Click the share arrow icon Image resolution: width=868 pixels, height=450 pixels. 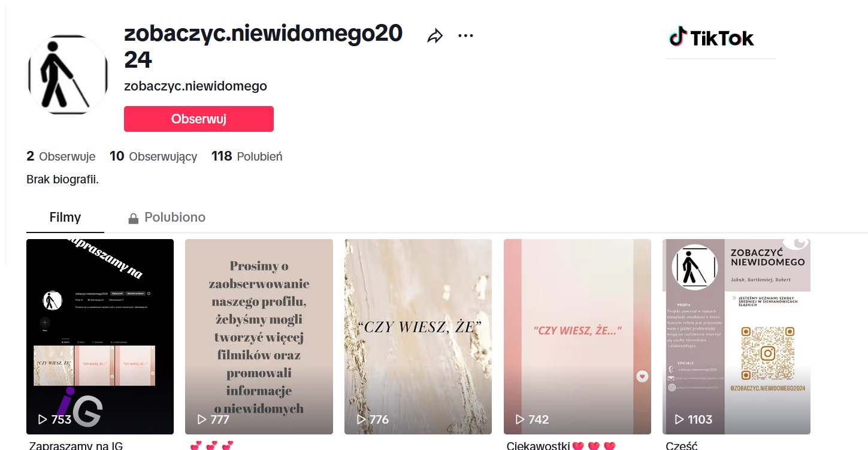(435, 36)
